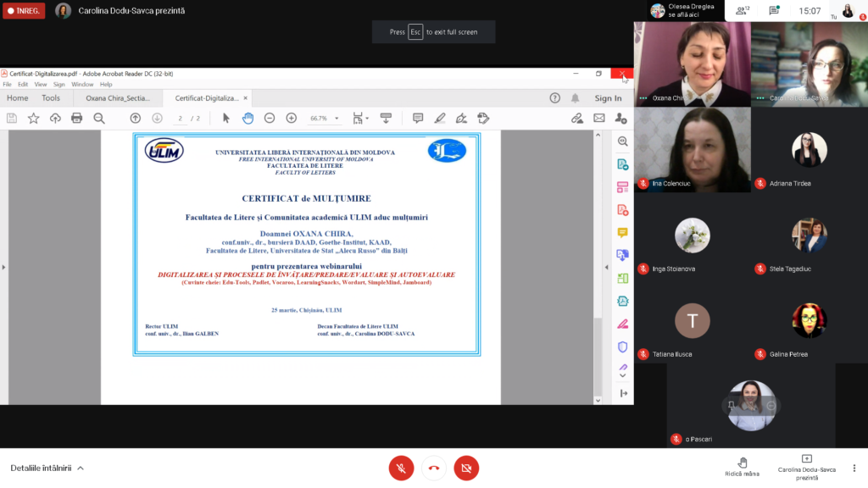Click the Acrobat print icon
The height and width of the screenshot is (488, 868).
click(77, 118)
